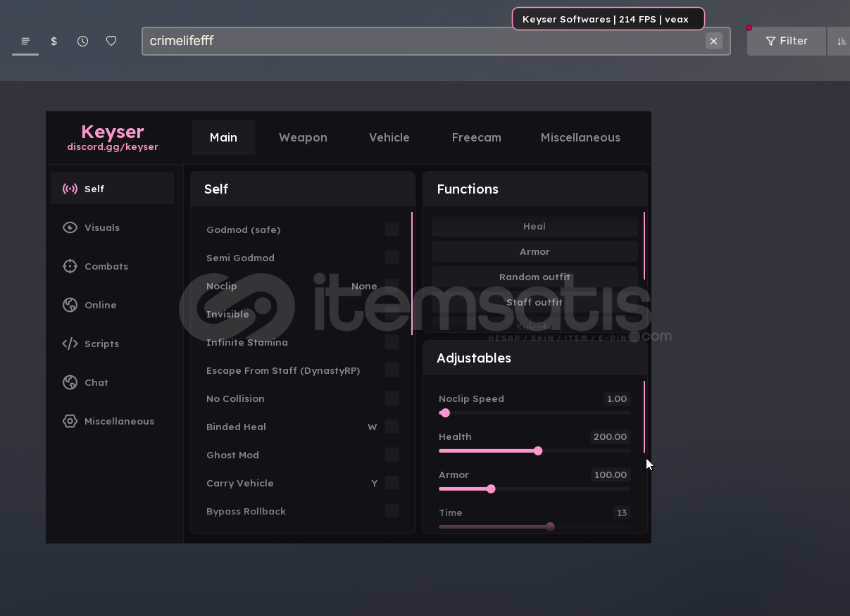
Task: Open the Chat section in sidebar
Action: pyautogui.click(x=112, y=382)
